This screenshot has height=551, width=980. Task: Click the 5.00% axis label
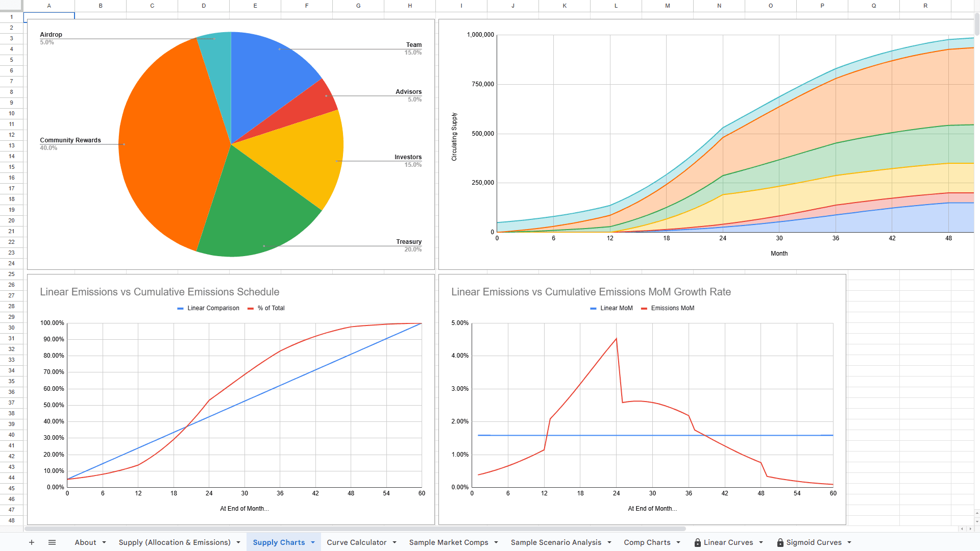pyautogui.click(x=460, y=323)
